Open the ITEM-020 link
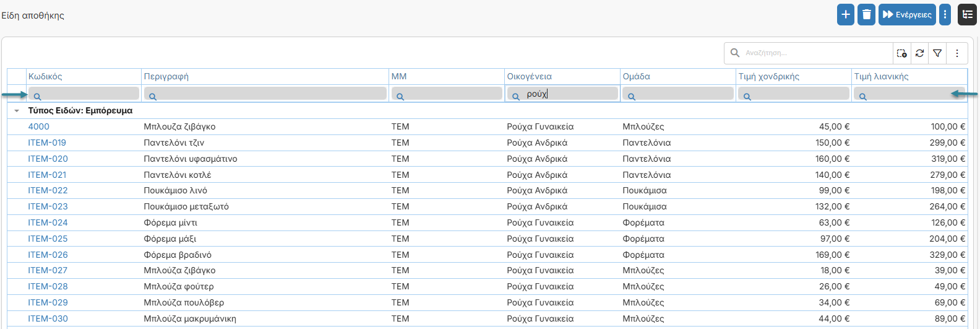Image resolution: width=980 pixels, height=329 pixels. [48, 159]
